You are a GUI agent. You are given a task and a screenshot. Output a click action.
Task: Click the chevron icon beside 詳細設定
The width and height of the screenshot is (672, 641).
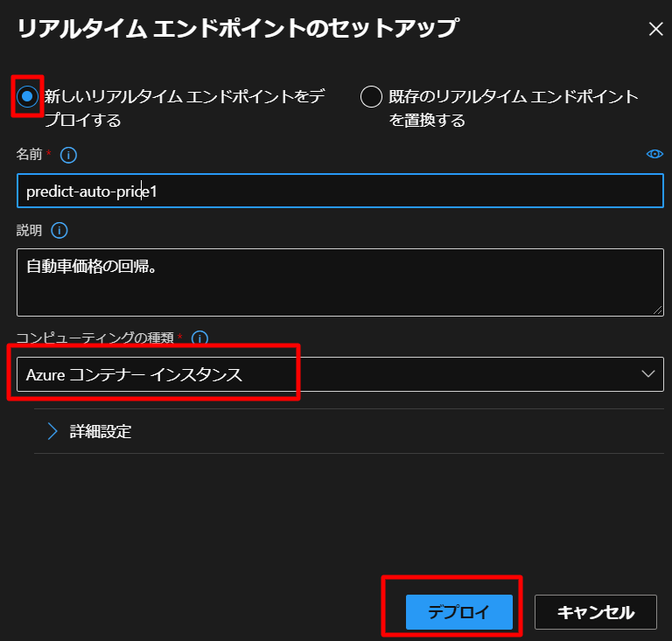(x=52, y=431)
